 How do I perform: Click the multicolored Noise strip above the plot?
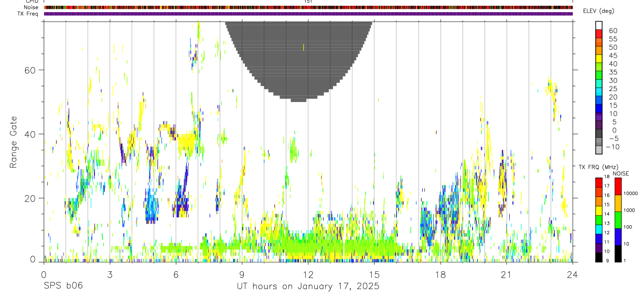(x=308, y=7)
